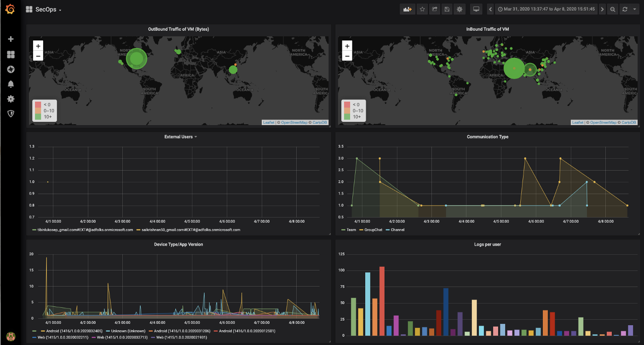This screenshot has height=345, width=644.
Task: Click CartoDB link on InBound map
Action: pyautogui.click(x=629, y=122)
